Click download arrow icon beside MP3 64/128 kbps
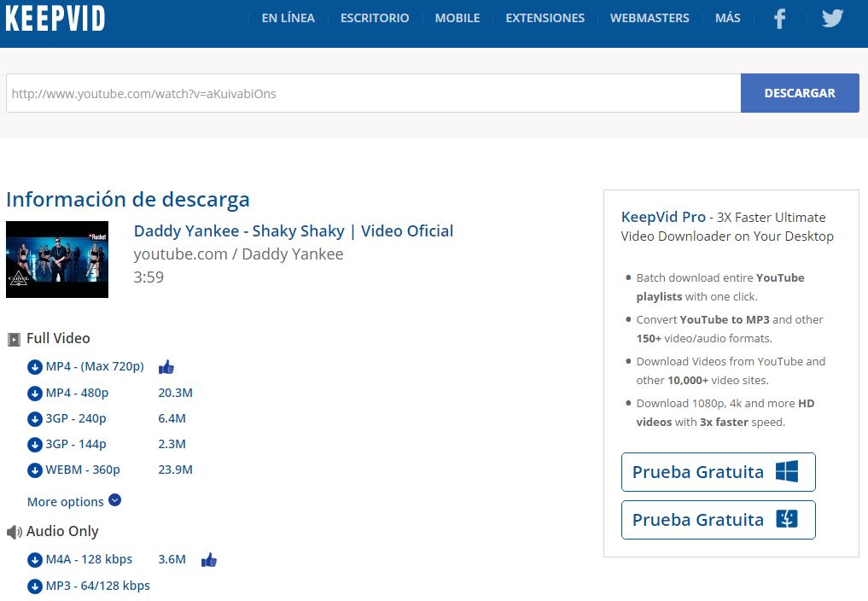 (35, 586)
